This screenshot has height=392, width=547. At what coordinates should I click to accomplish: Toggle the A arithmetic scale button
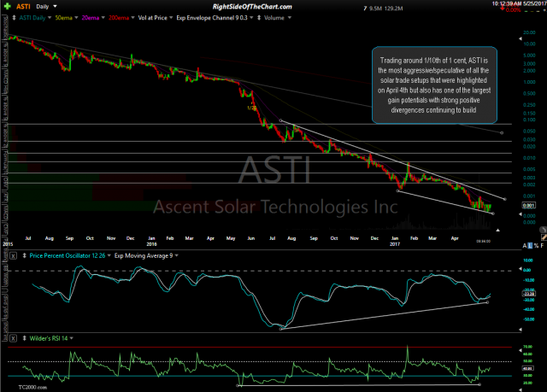coord(524,246)
